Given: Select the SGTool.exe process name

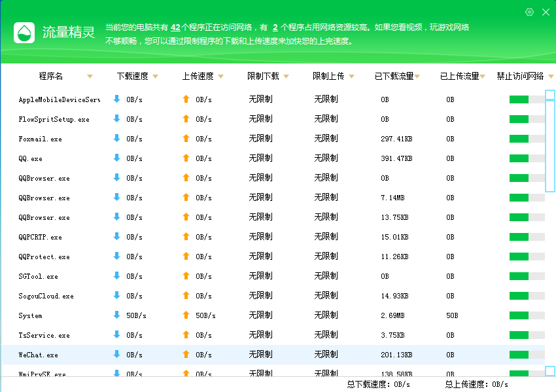Looking at the screenshot, I should [x=39, y=276].
